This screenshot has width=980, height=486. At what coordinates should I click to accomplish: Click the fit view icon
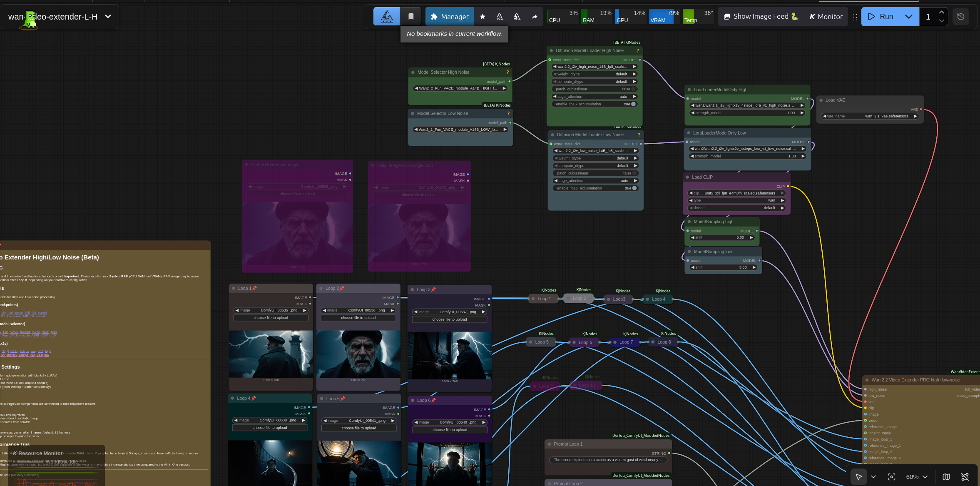[892, 477]
